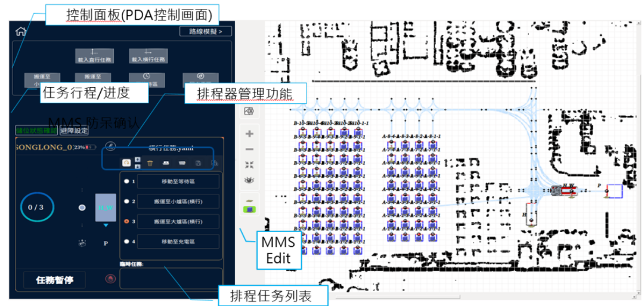
Task: Toggle map visibility with the eye icon
Action: (250, 180)
